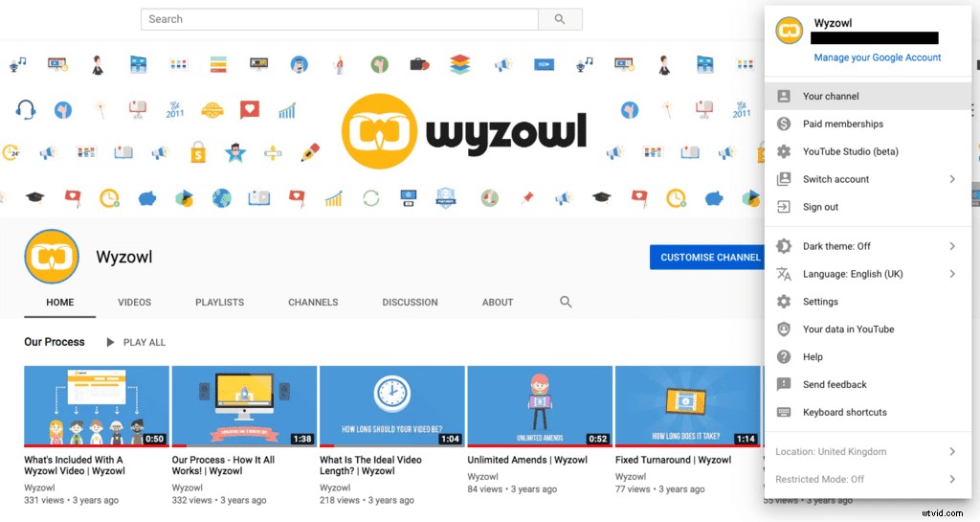980x522 pixels.
Task: Click the Customise Channel button
Action: click(x=707, y=257)
